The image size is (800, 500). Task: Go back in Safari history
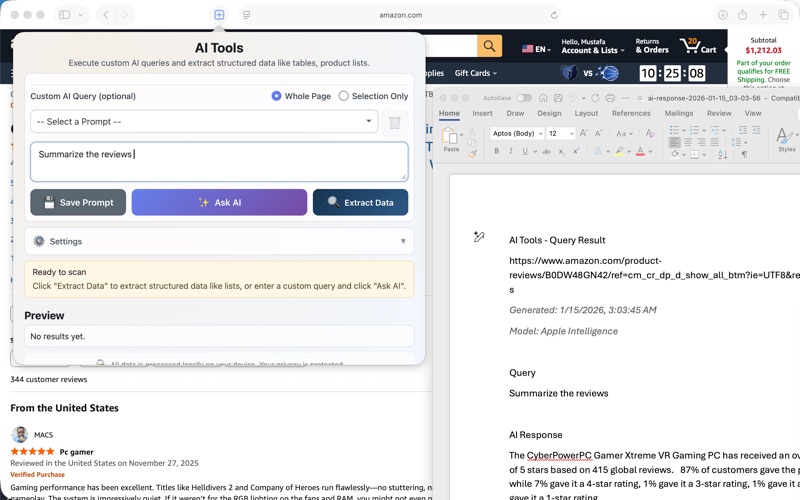click(106, 15)
